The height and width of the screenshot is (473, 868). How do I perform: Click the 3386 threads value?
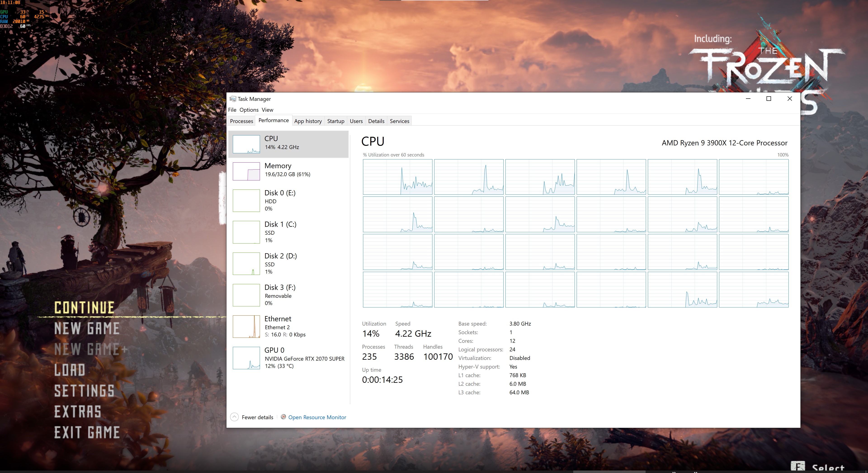[404, 357]
